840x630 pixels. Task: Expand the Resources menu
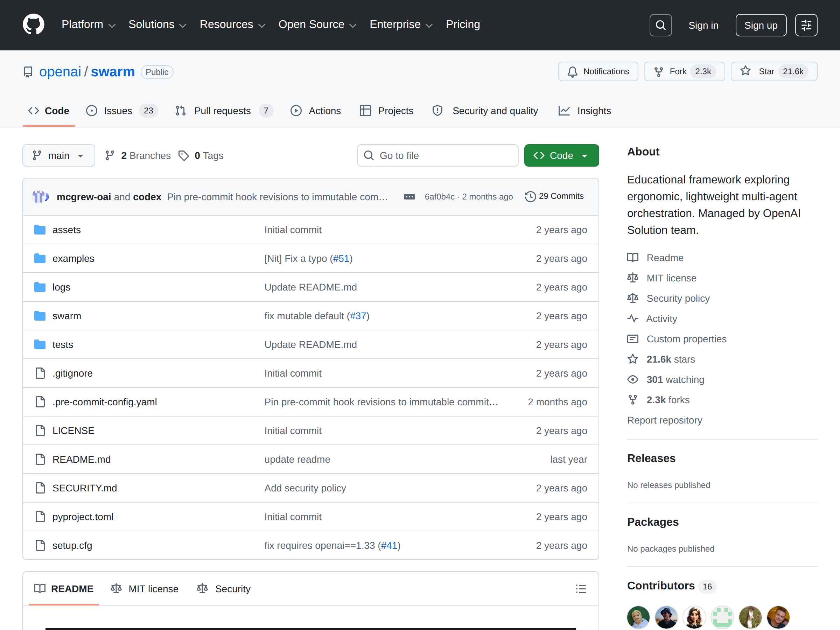[x=232, y=25]
